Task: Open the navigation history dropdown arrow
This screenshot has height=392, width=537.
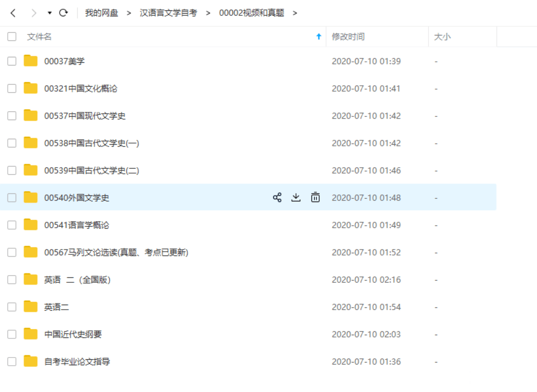Action: pyautogui.click(x=50, y=13)
